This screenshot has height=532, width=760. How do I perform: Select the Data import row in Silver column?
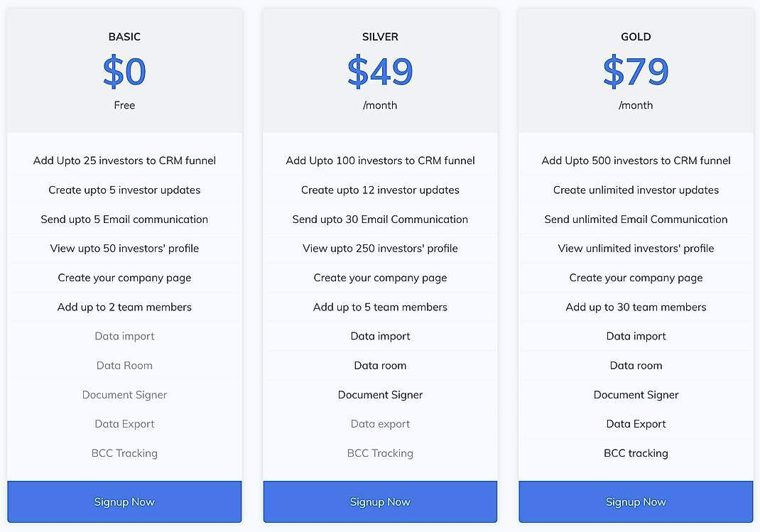pos(380,336)
